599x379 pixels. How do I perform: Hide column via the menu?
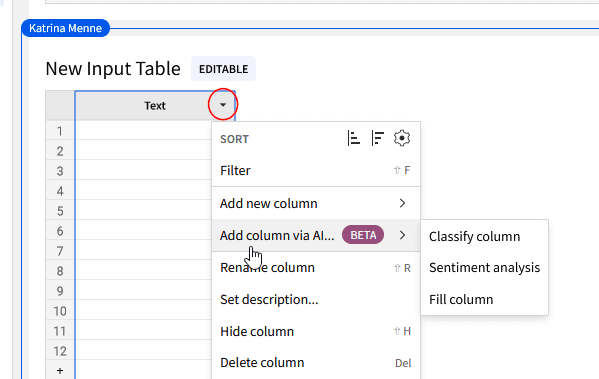click(316, 332)
